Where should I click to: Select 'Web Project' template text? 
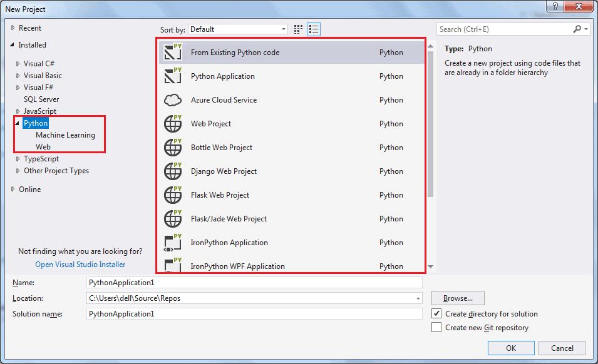pos(211,124)
